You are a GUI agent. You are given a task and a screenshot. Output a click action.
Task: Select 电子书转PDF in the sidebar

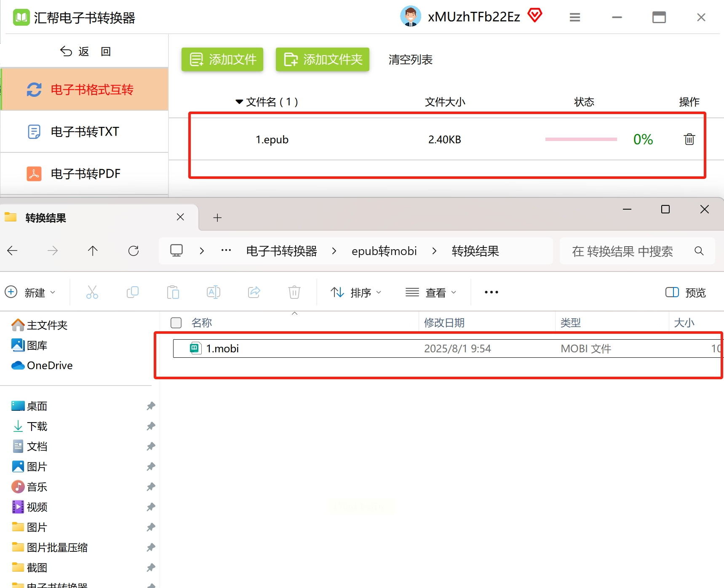85,173
